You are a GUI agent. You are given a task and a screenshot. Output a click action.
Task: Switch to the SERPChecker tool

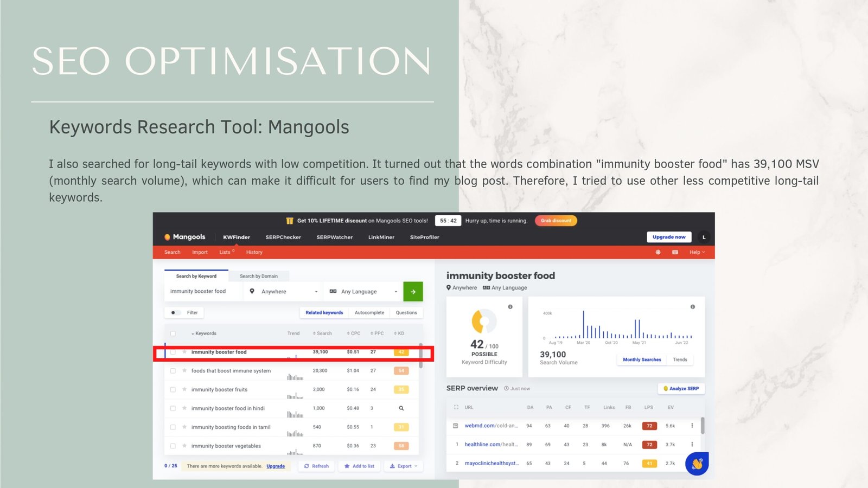(283, 237)
